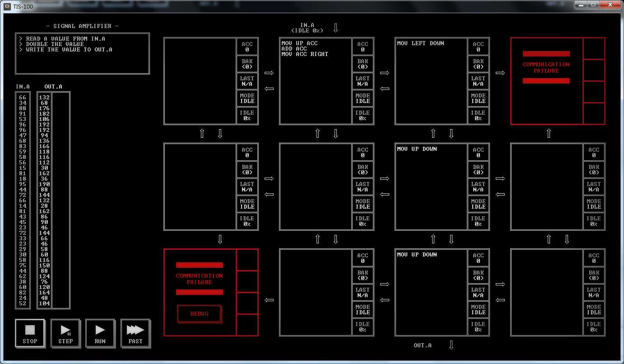Click COMMUNICATION FAILURE text above the DEBUG button
The width and height of the screenshot is (624, 364).
200,279
